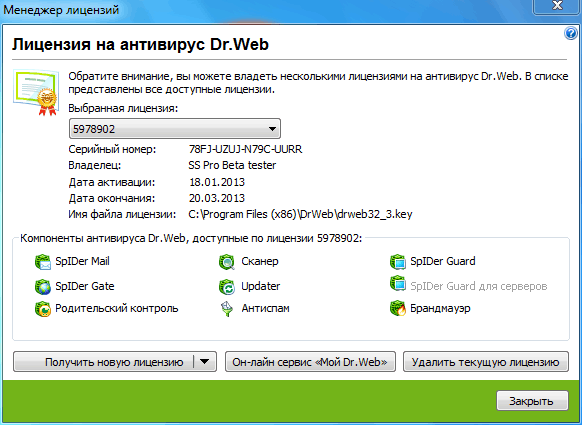Click the license certificate icon
Screen dimensions: 582x425
coord(36,92)
